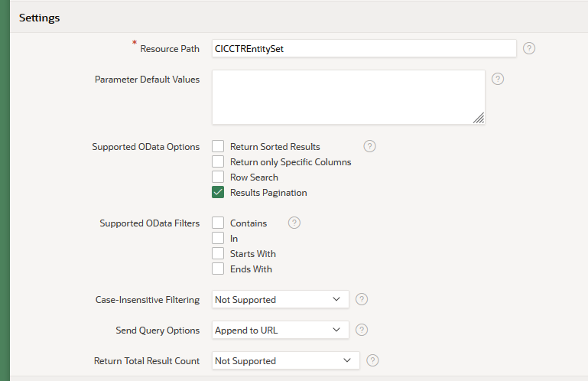Click the Parameter Default Values label

tap(147, 80)
